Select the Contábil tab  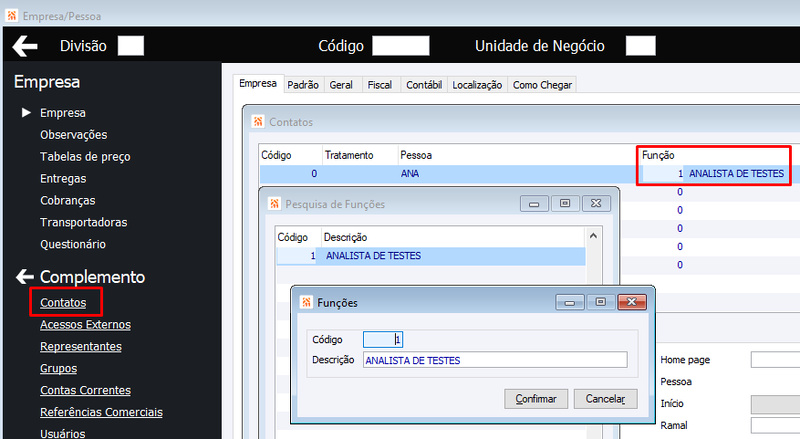(x=423, y=85)
